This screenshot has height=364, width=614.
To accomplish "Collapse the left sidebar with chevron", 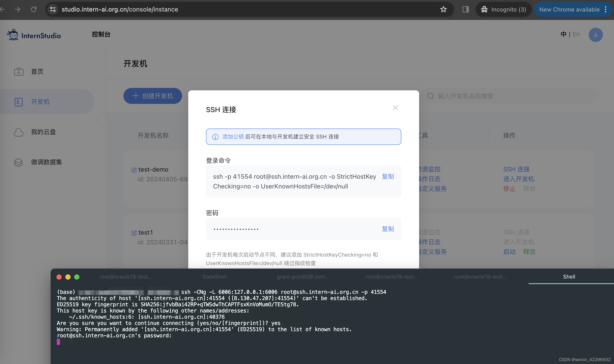I will pos(101,120).
